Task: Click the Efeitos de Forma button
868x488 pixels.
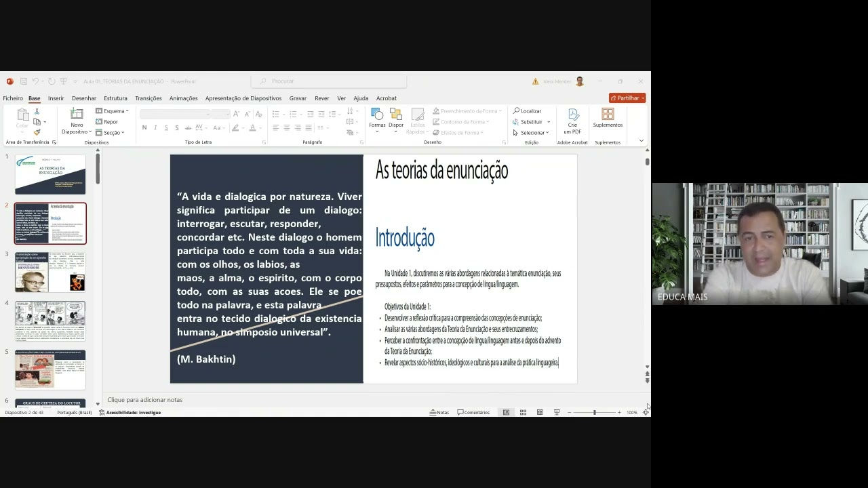Action: pyautogui.click(x=458, y=133)
